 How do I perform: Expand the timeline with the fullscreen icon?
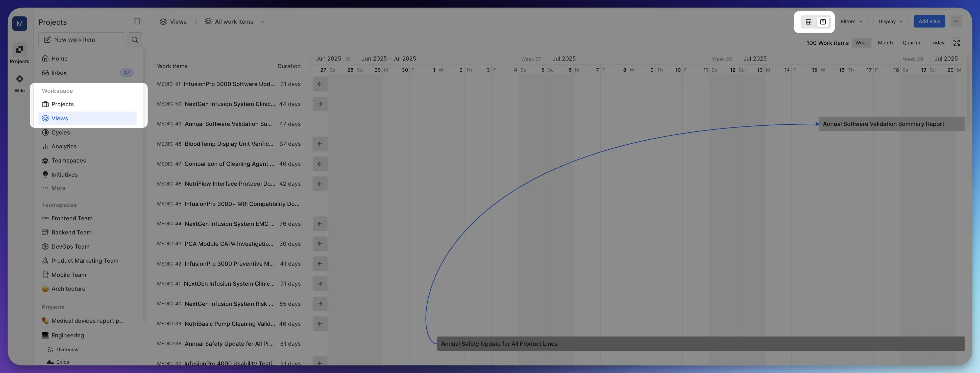957,43
